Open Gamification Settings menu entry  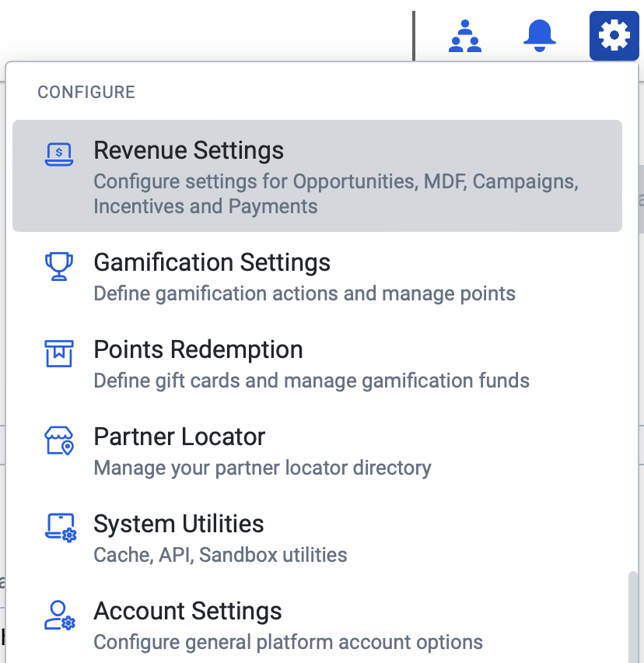coord(317,276)
